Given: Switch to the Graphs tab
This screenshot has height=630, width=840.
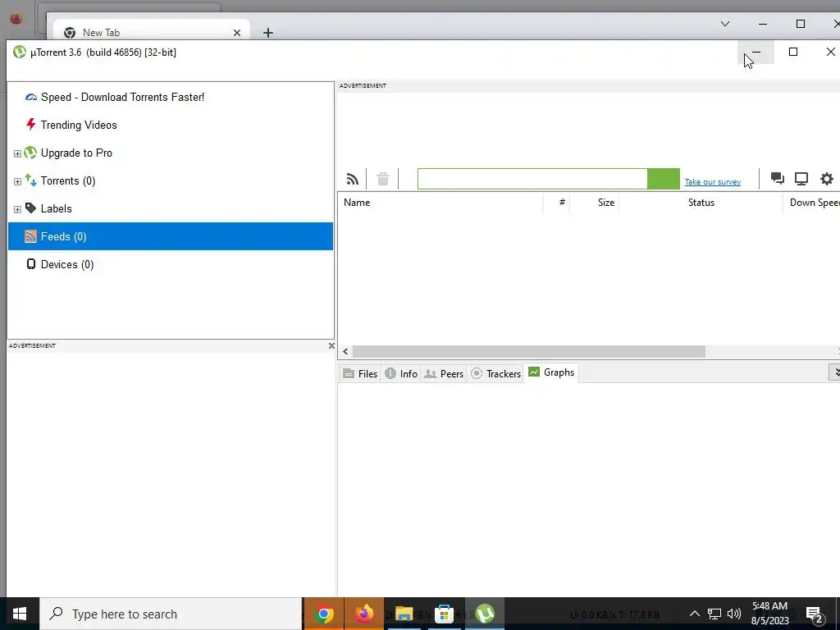Looking at the screenshot, I should point(551,372).
